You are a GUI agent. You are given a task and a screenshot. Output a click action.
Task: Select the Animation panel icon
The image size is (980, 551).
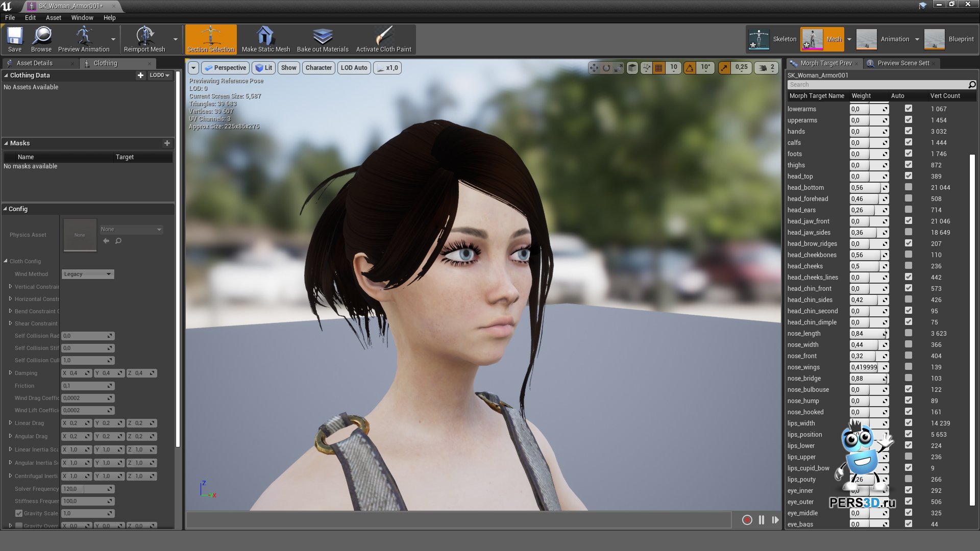[x=864, y=38]
